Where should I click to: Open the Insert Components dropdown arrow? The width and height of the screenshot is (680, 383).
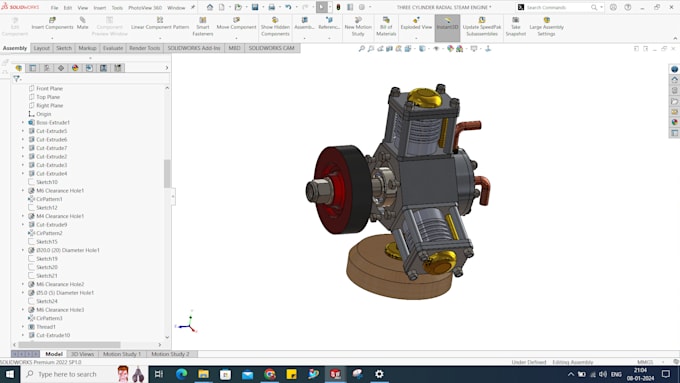[52, 38]
